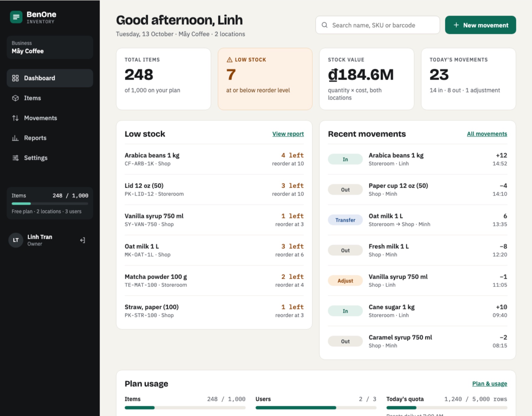Click the Items box icon

(x=15, y=98)
